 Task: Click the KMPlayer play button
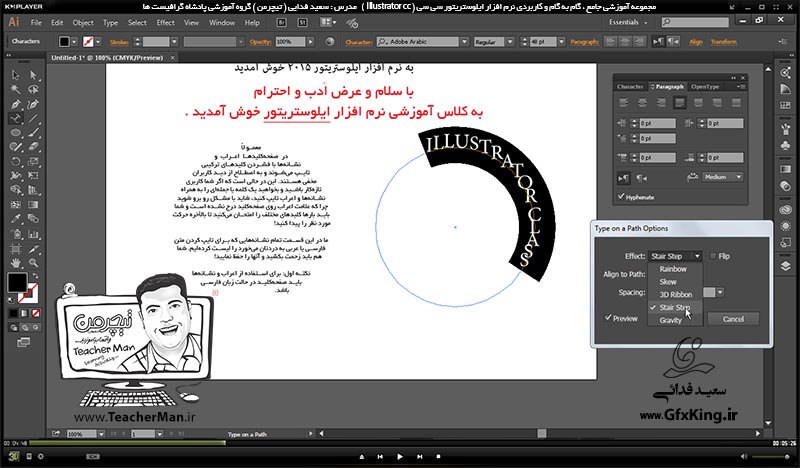[400, 457]
